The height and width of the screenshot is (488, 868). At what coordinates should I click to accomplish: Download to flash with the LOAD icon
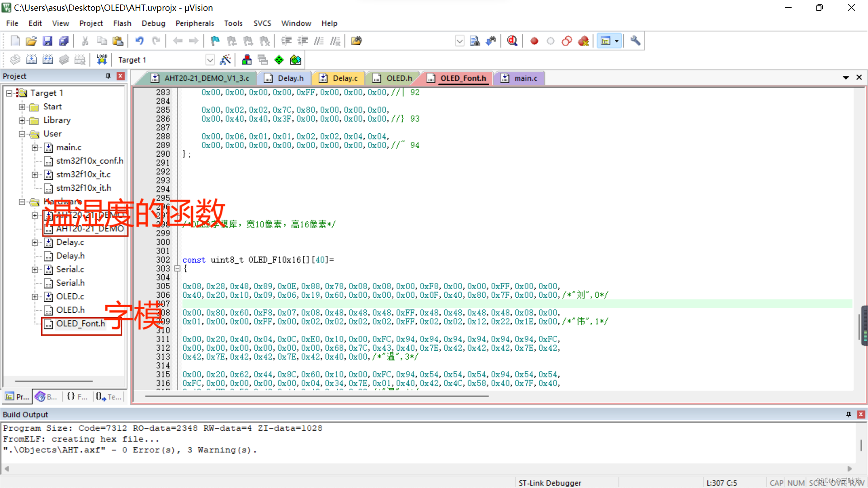coord(102,60)
